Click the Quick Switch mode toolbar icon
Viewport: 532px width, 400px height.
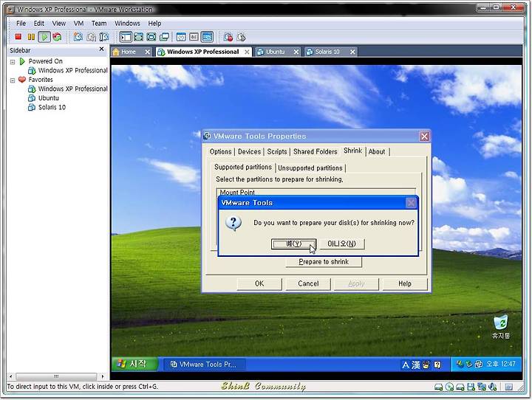pos(138,37)
